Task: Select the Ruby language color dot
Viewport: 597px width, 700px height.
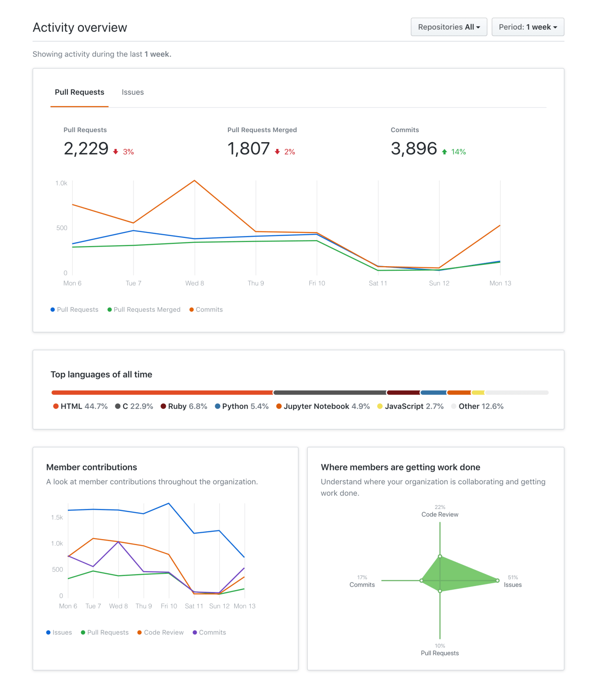Action: click(163, 406)
